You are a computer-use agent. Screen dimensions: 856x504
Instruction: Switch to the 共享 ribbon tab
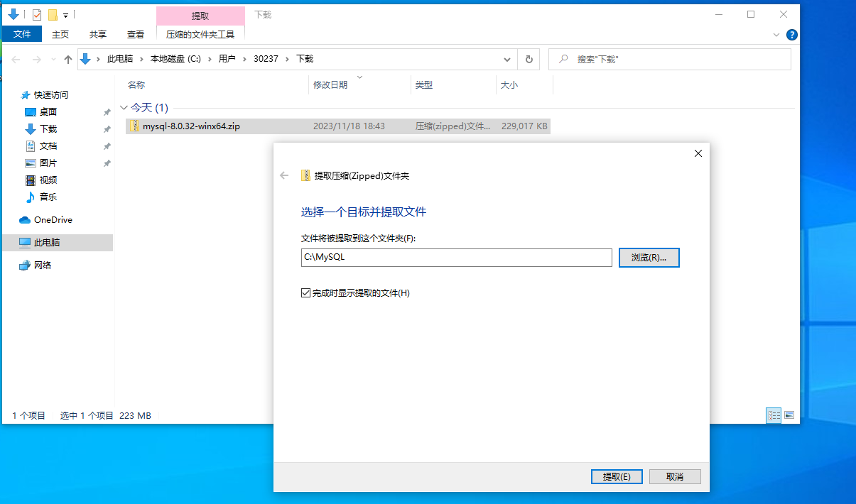tap(98, 33)
